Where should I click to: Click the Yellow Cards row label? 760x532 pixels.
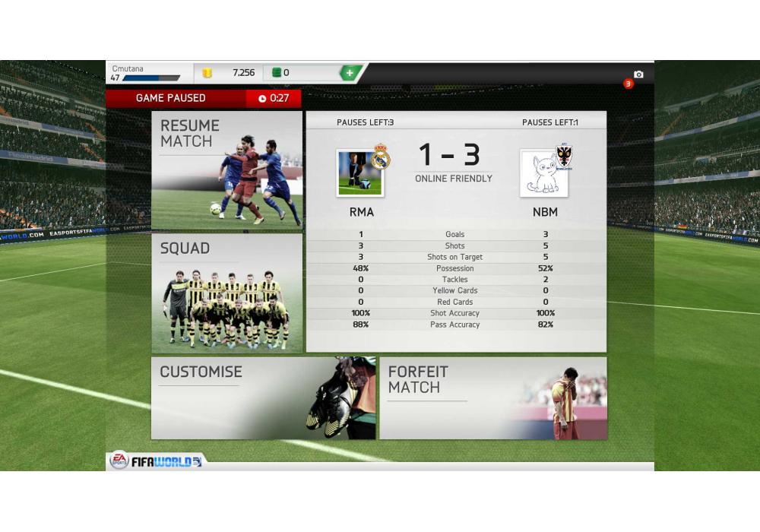point(454,291)
